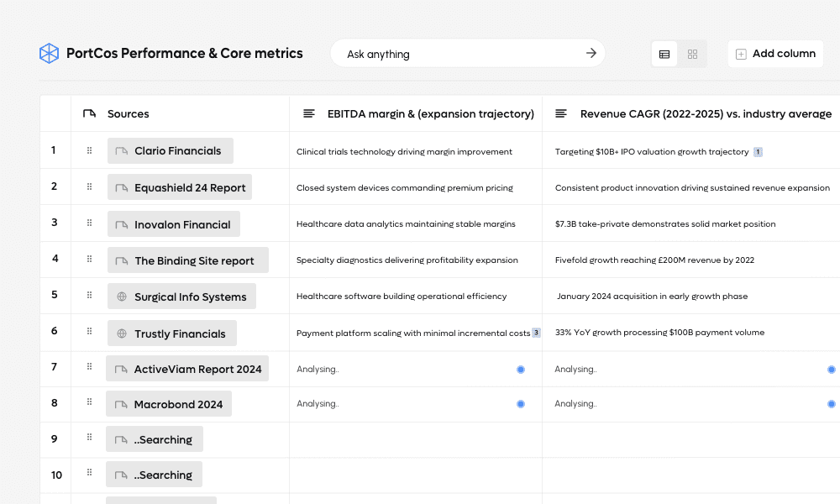Click the Sources column header label
Screen dimensions: 840x504
click(128, 113)
